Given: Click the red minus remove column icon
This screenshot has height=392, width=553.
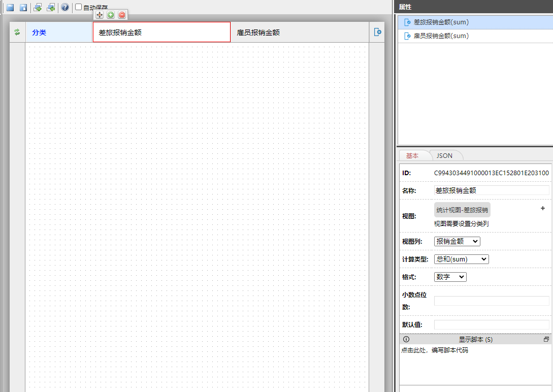Looking at the screenshot, I should click(122, 15).
